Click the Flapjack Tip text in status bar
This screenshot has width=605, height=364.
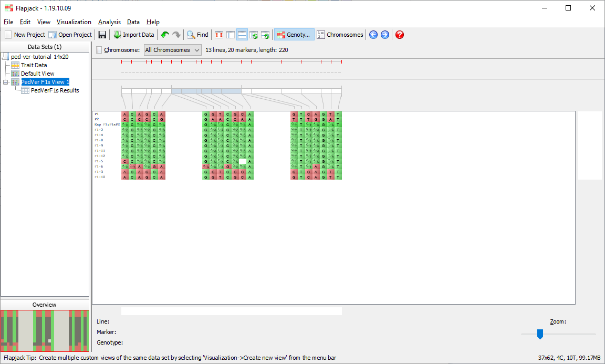tap(170, 358)
